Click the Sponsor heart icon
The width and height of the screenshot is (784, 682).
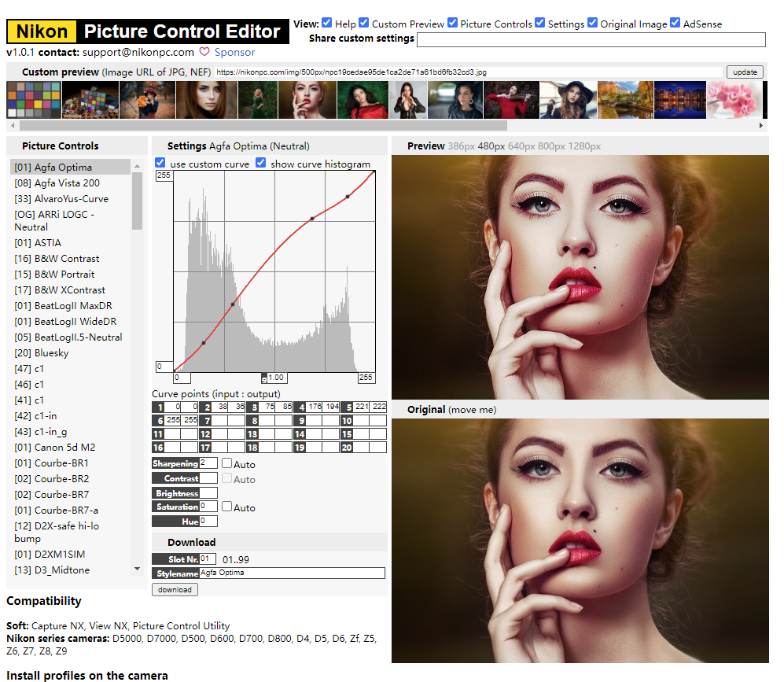pos(204,51)
